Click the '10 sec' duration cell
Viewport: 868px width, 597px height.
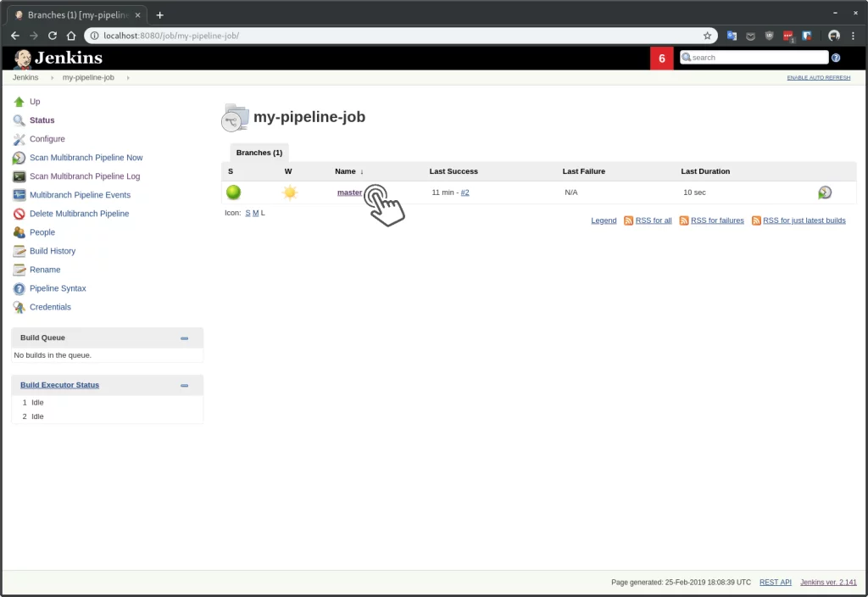[694, 192]
